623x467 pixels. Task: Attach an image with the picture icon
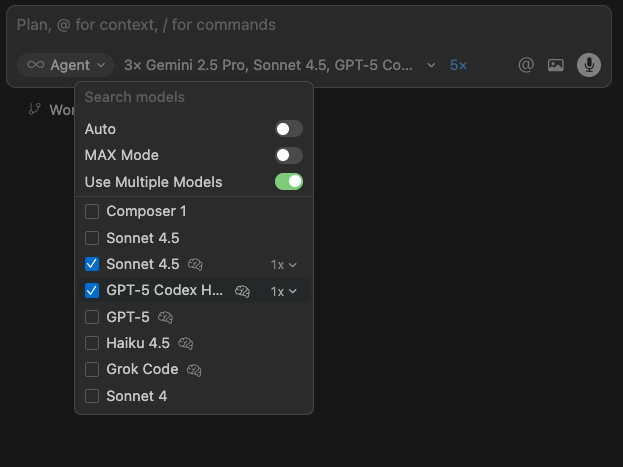click(x=555, y=65)
